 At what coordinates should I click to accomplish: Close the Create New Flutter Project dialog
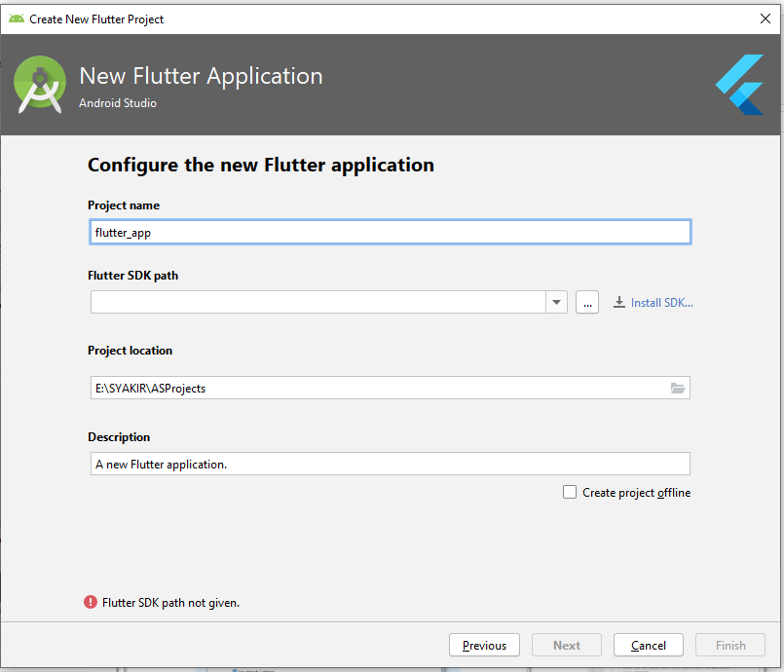tap(765, 19)
